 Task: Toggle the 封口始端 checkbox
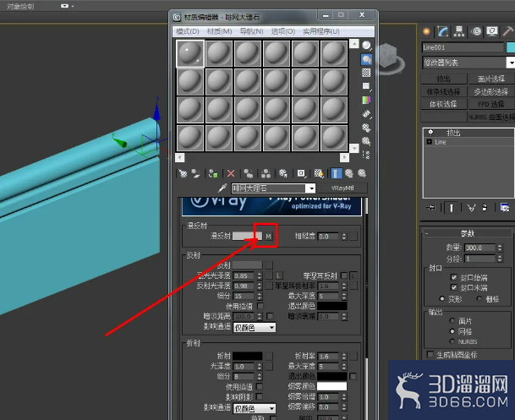point(454,277)
